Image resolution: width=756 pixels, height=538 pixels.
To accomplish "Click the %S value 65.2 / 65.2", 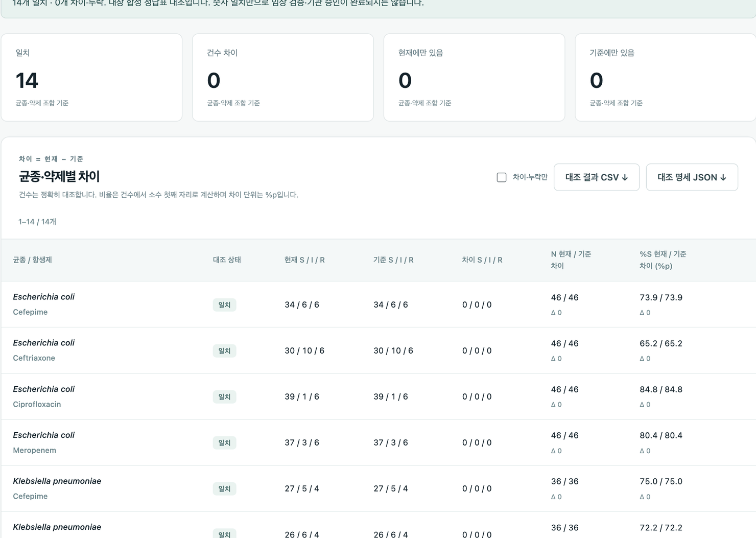I will [661, 343].
